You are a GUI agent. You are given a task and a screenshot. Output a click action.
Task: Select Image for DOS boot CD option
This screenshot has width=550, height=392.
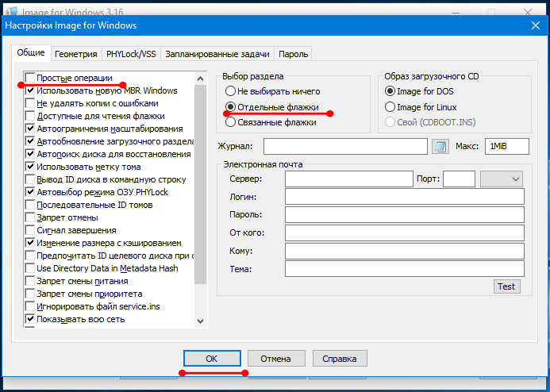click(390, 91)
